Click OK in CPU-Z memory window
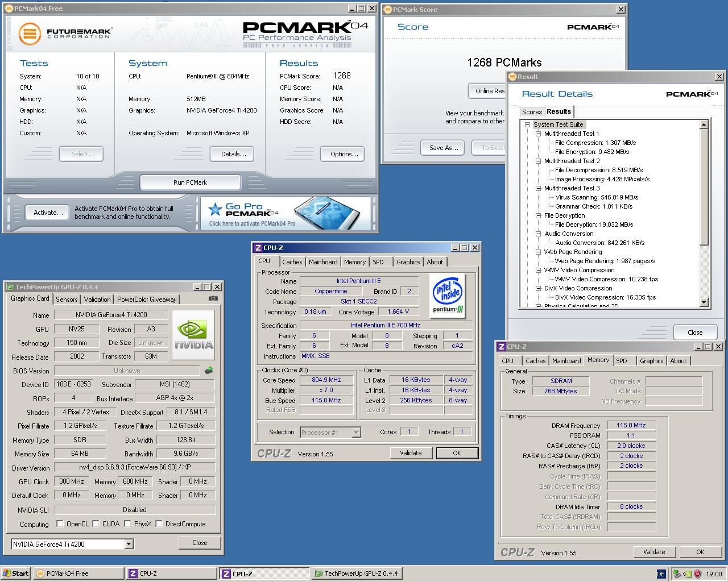Screen dimensions: 728x582 [700, 552]
